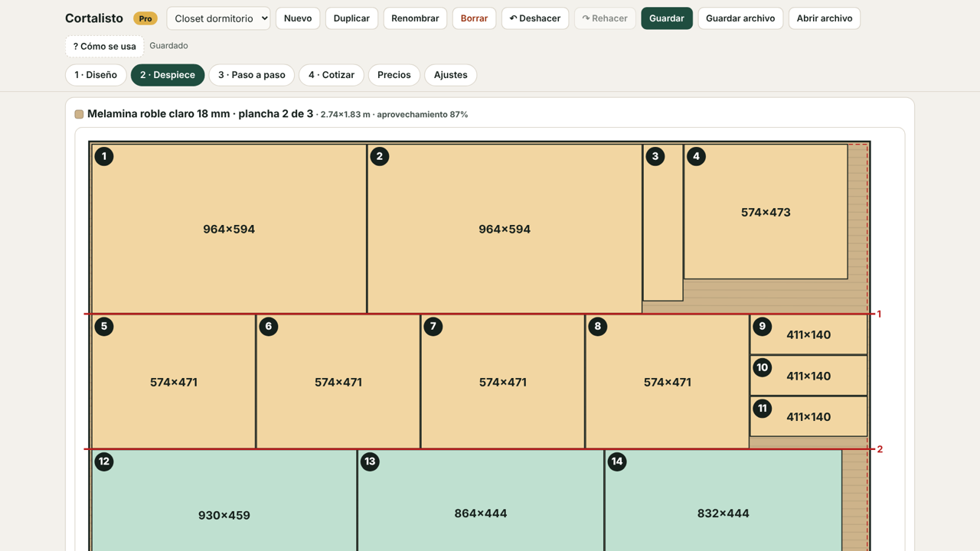The width and height of the screenshot is (980, 551).
Task: Select piece number 13 badge
Action: pyautogui.click(x=370, y=461)
